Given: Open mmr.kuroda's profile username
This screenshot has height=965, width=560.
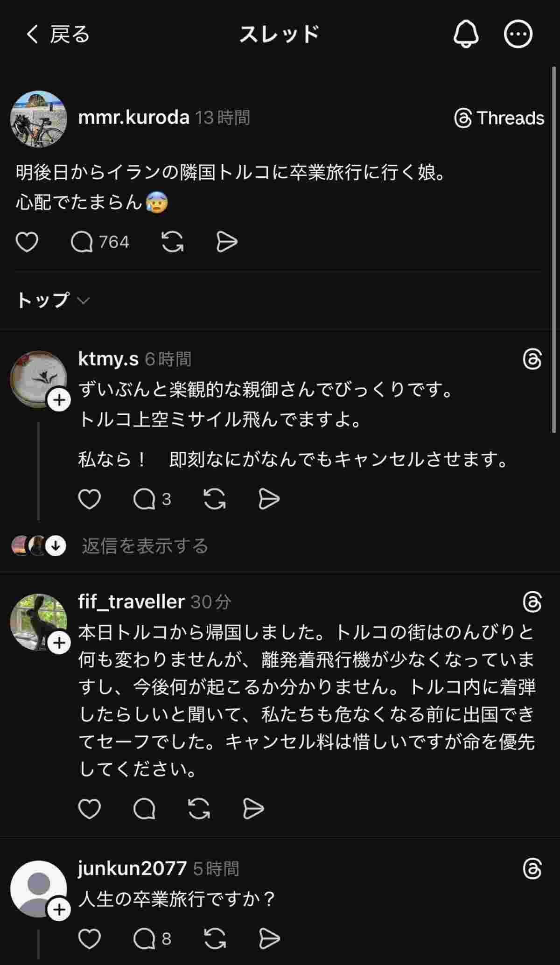Looking at the screenshot, I should (133, 118).
